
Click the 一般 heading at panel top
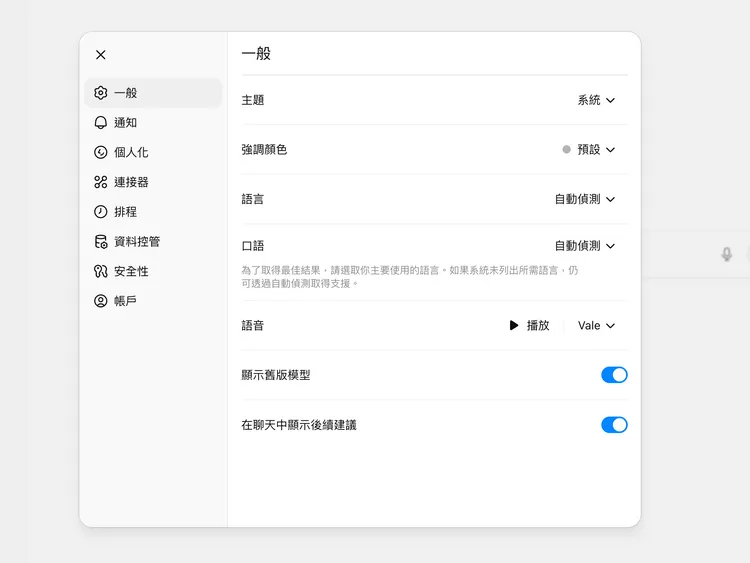pyautogui.click(x=256, y=53)
